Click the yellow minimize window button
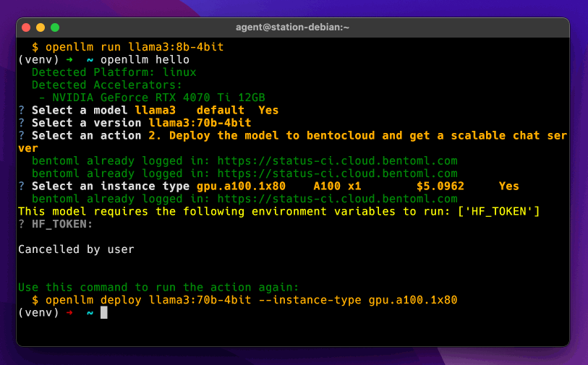This screenshot has width=588, height=365. pyautogui.click(x=41, y=27)
